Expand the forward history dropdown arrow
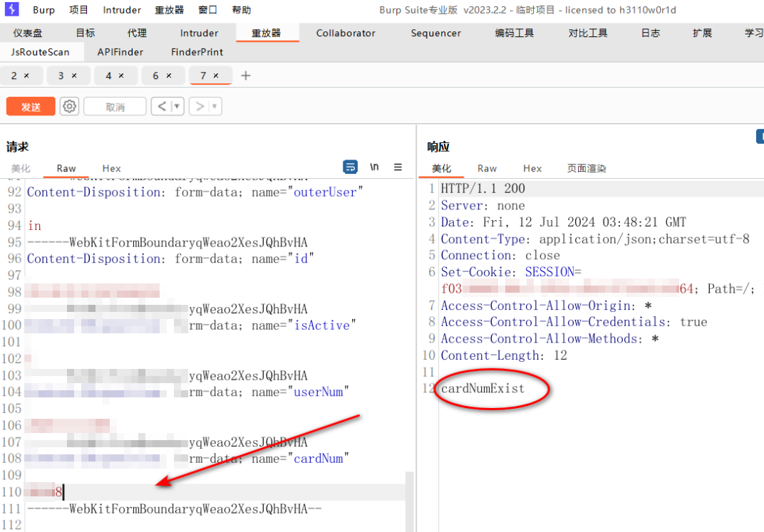This screenshot has height=532, width=764. [215, 106]
